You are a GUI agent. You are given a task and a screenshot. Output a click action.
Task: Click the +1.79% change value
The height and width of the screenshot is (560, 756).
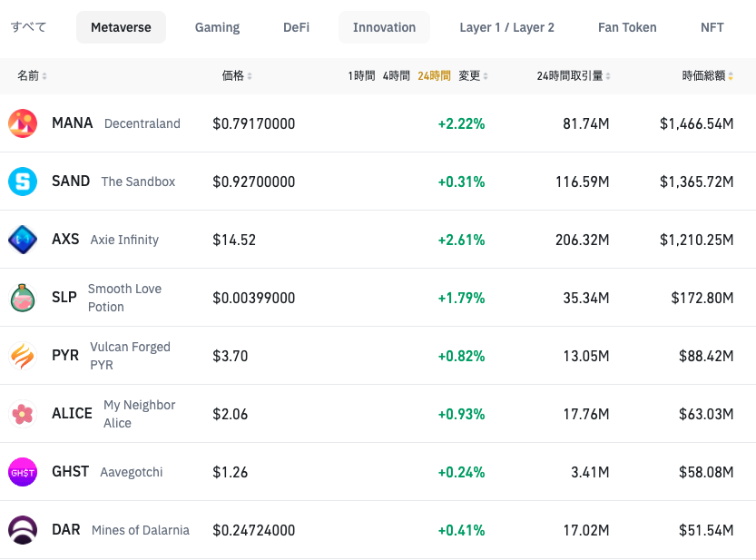click(x=461, y=298)
